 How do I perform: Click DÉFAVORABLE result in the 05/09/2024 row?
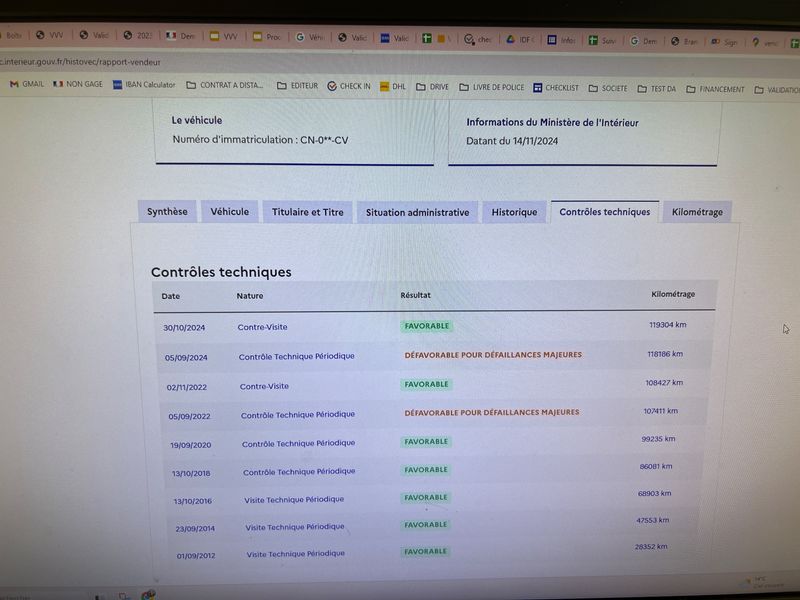click(x=493, y=355)
